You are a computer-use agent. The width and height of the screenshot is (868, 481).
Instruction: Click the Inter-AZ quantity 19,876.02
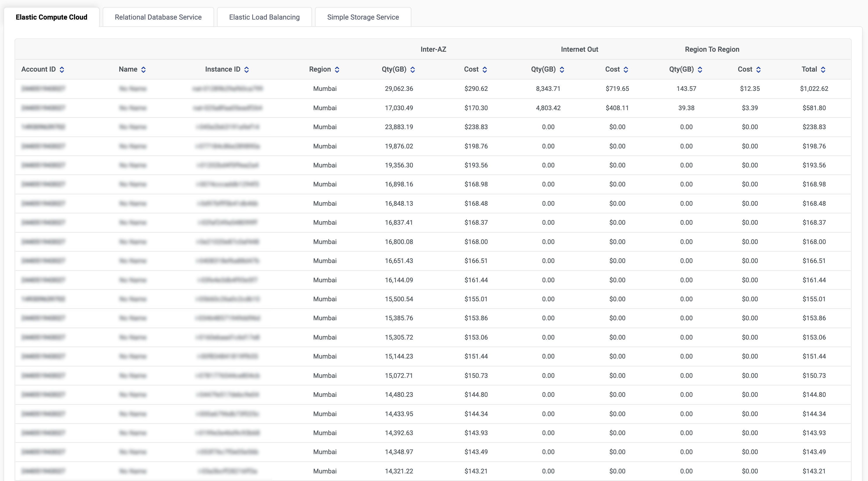399,146
